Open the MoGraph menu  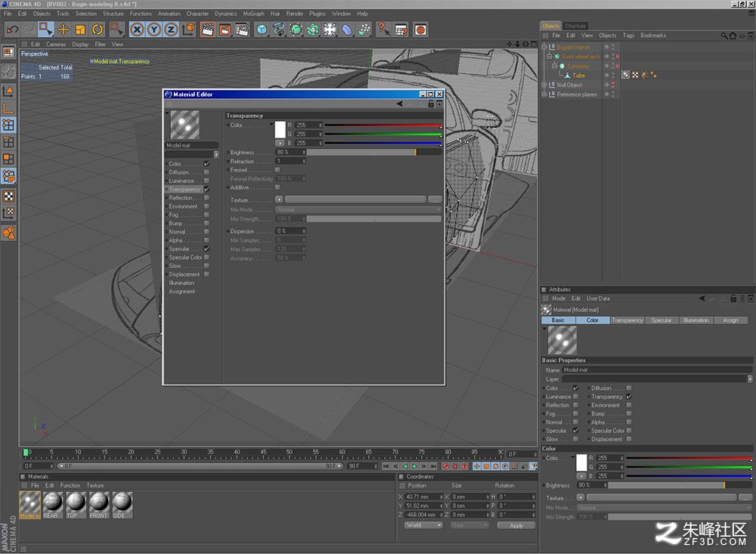click(x=253, y=14)
